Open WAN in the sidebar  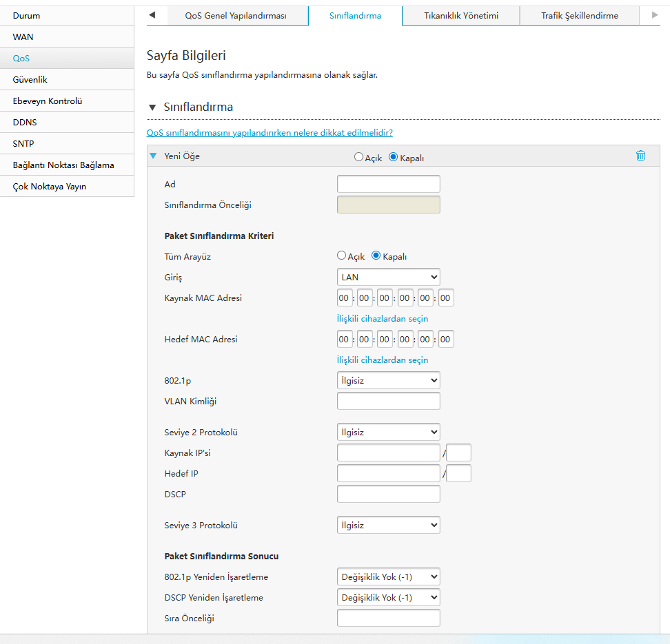click(x=67, y=37)
